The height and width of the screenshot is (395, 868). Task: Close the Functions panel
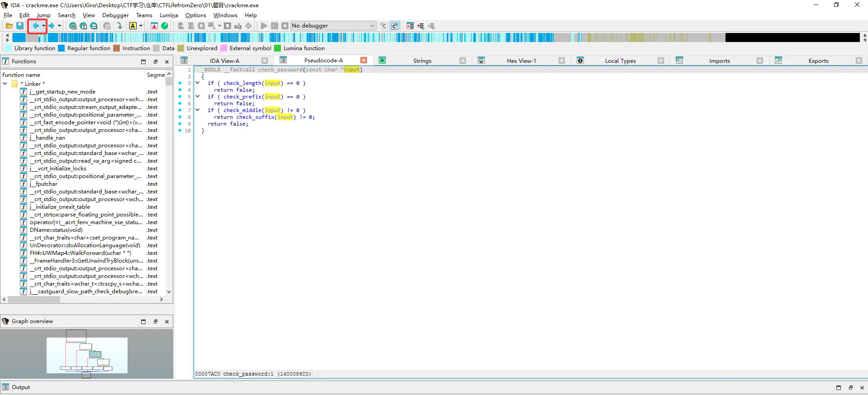pos(167,61)
